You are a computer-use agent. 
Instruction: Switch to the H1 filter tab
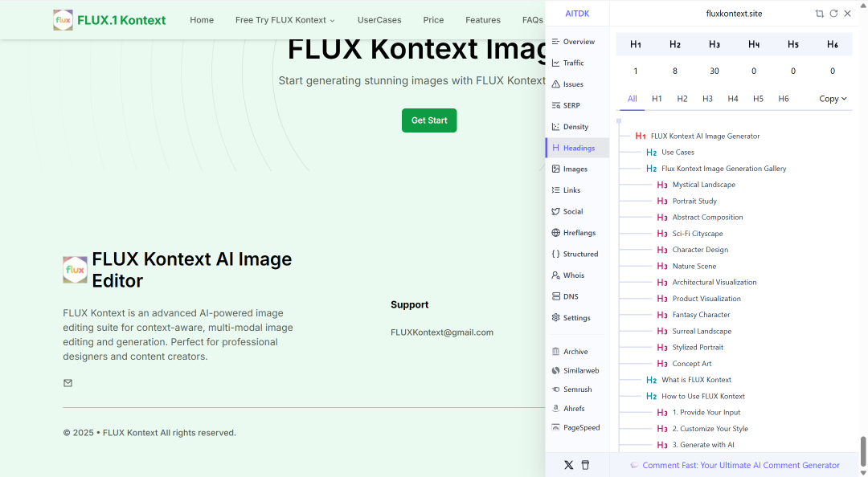(657, 99)
